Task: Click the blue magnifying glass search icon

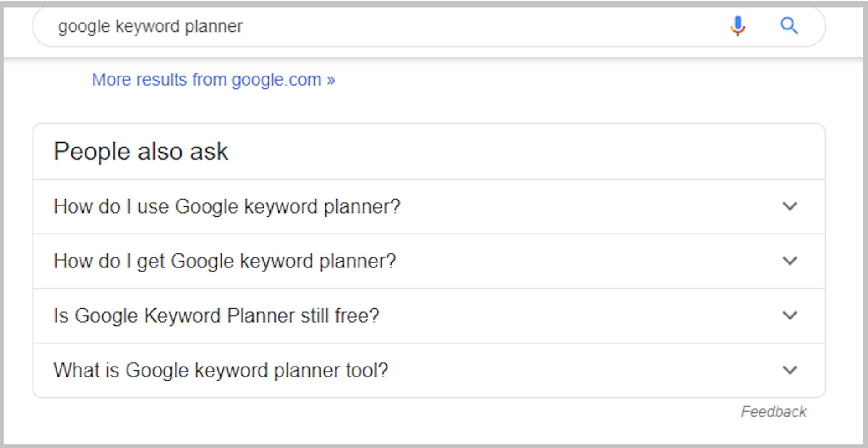Action: point(789,26)
